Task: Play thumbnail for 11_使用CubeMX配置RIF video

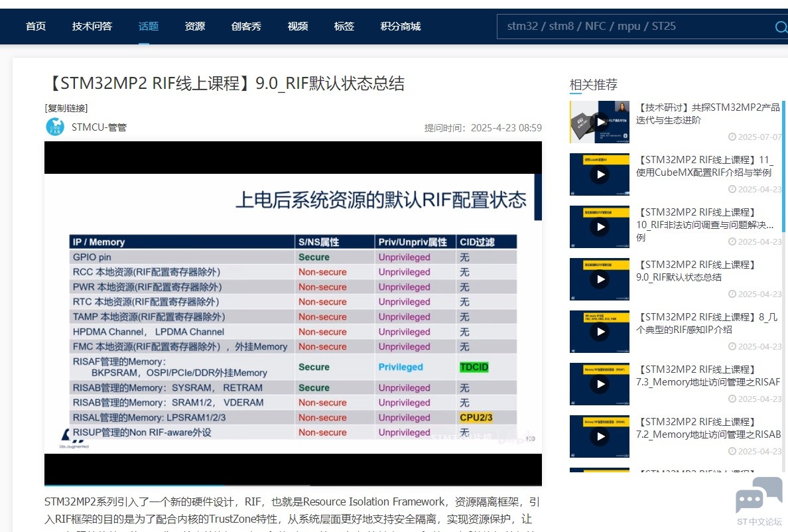Action: pos(600,174)
